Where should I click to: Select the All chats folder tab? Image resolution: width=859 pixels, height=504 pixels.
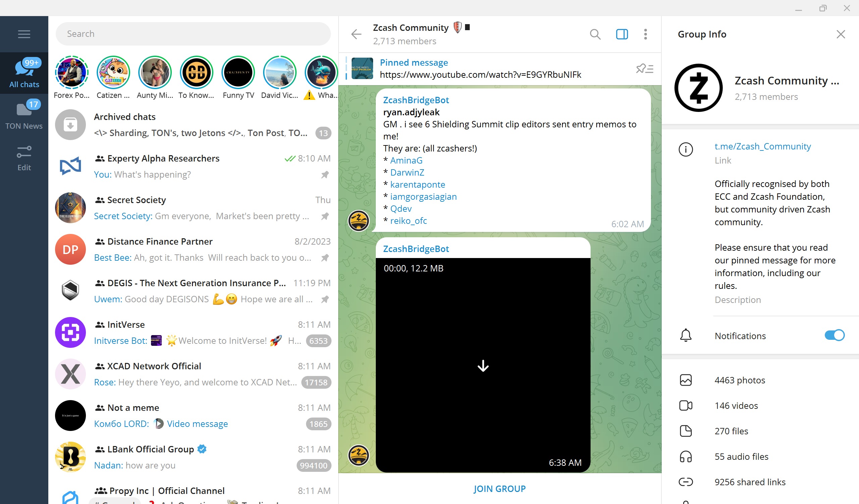(24, 73)
